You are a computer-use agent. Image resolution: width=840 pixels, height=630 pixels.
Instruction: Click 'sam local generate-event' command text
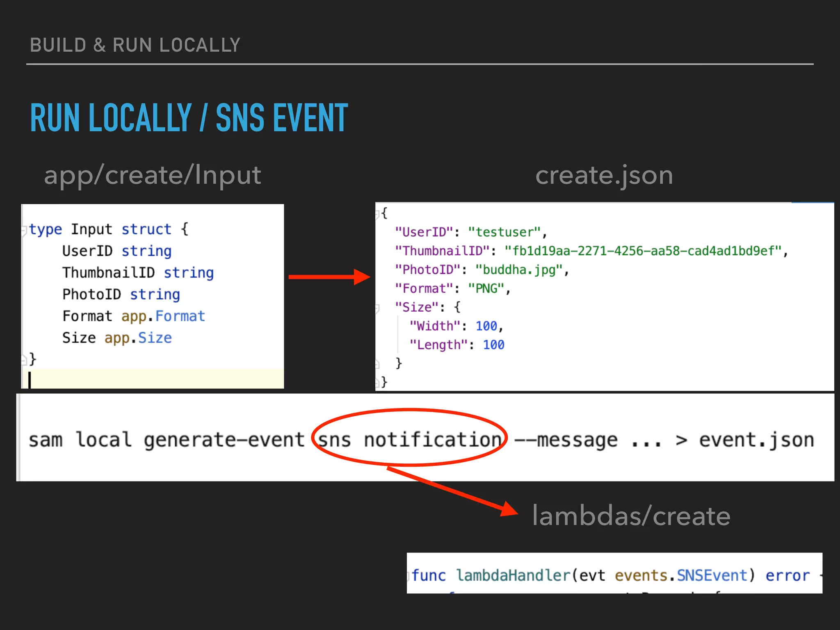coord(167,440)
